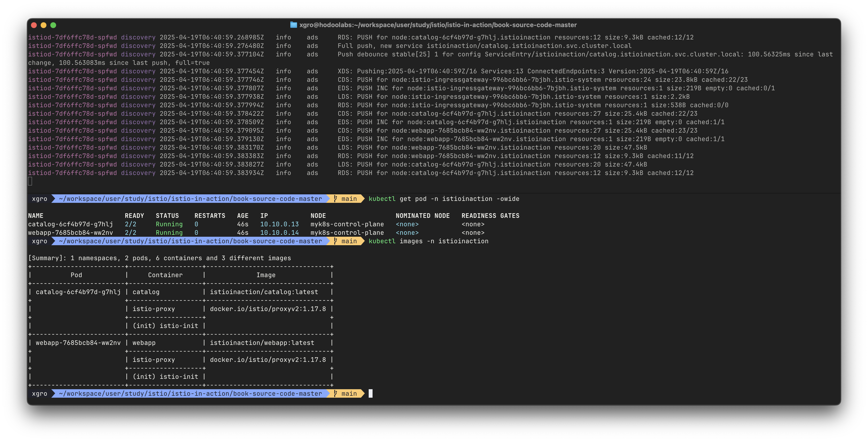Click the IP address 10.10.0.14
The width and height of the screenshot is (868, 441).
[279, 233]
